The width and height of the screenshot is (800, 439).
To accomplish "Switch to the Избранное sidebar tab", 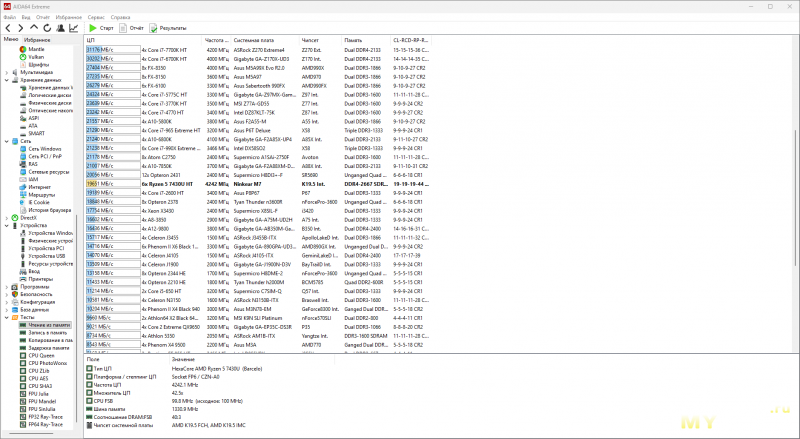I will click(37, 39).
